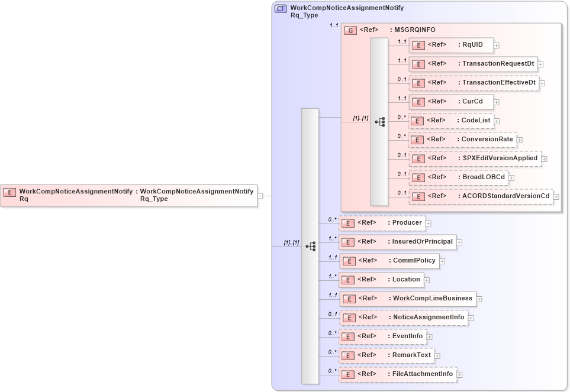Click the E icon for the RqUID element
The width and height of the screenshot is (570, 392).
pyautogui.click(x=418, y=45)
